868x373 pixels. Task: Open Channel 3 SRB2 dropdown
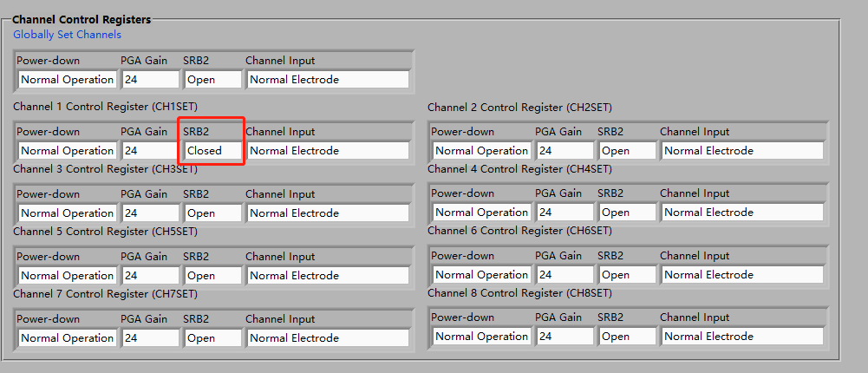point(212,213)
